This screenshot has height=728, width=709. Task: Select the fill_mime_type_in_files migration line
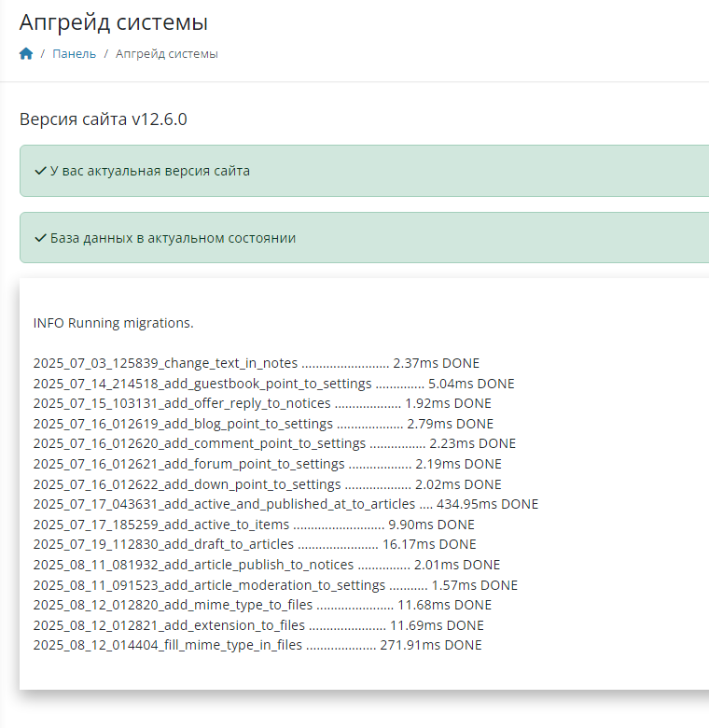click(257, 645)
